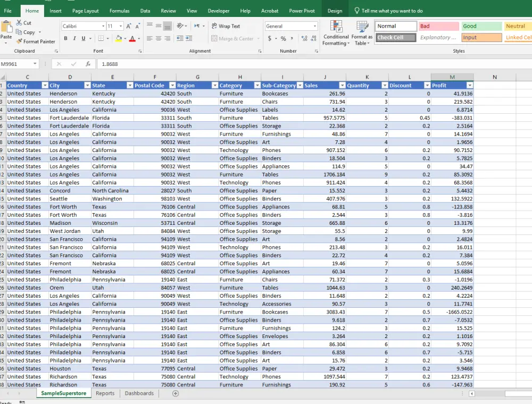
Task: Apply the Check Cell style
Action: [x=396, y=38]
